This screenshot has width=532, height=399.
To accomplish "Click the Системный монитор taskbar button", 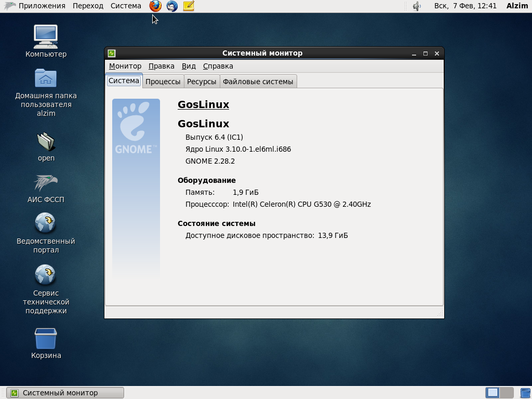I will tap(65, 393).
